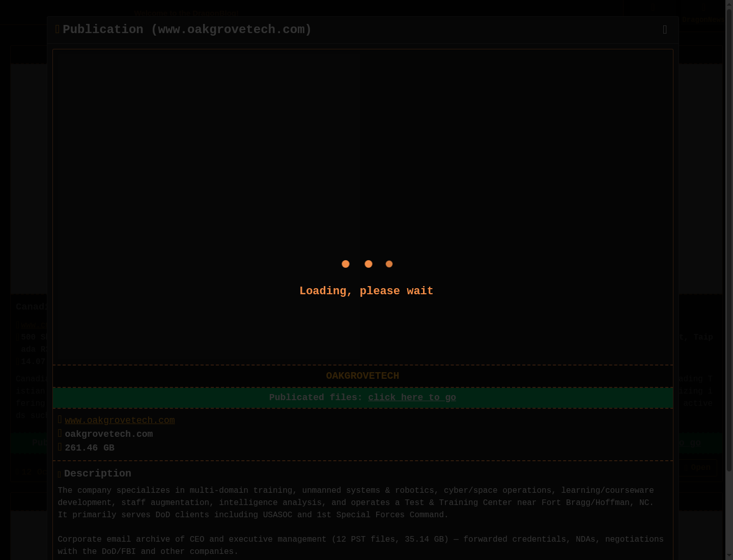This screenshot has height=560, width=733.
Task: Select the 'oakgrovetech.com' domain text
Action: click(109, 434)
